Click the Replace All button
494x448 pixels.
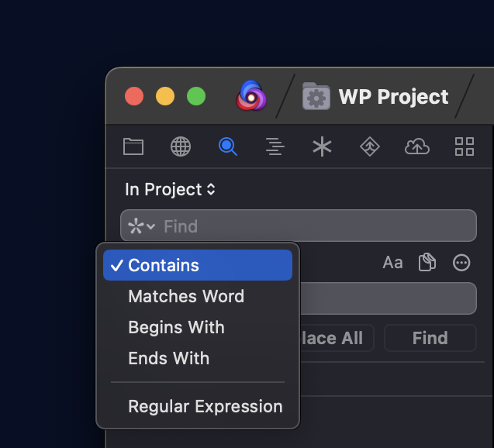(336, 338)
